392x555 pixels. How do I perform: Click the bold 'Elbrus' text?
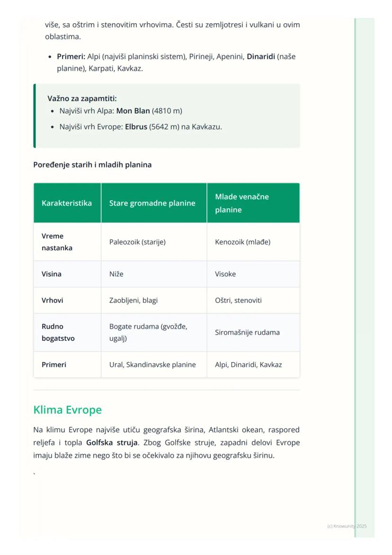(x=136, y=127)
